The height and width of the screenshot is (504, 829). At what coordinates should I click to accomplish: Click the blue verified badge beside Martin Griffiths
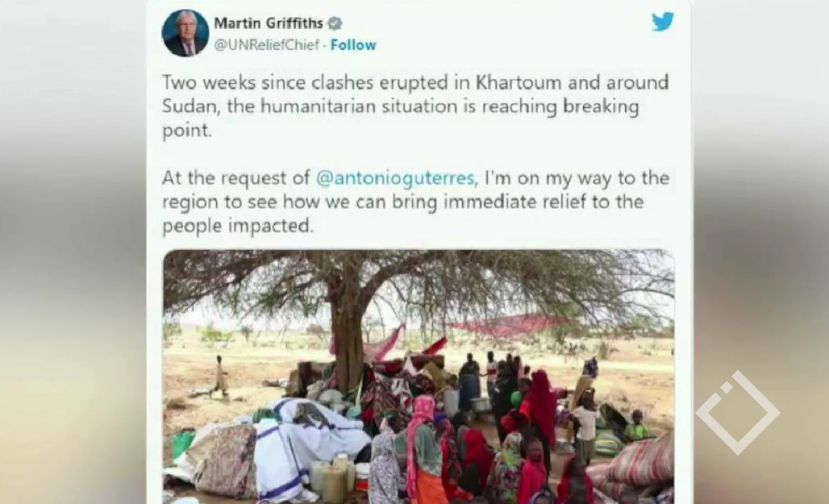pos(335,23)
